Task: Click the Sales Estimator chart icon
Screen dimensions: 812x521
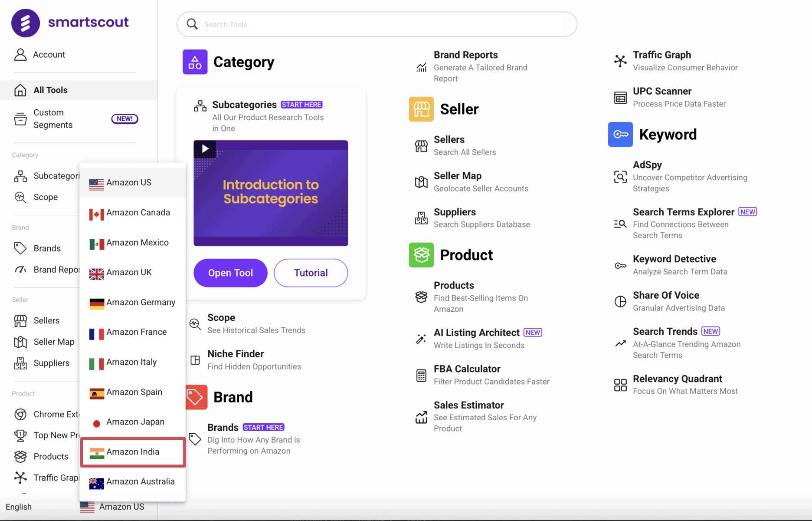Action: click(x=421, y=417)
